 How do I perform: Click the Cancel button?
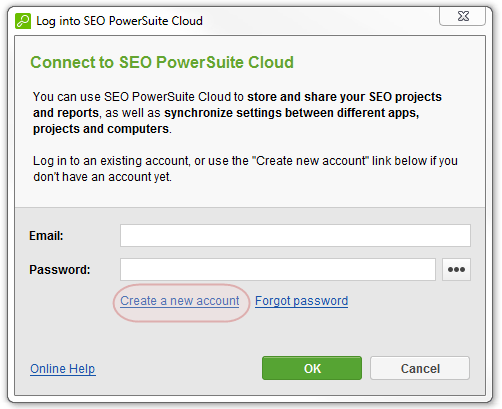point(420,368)
